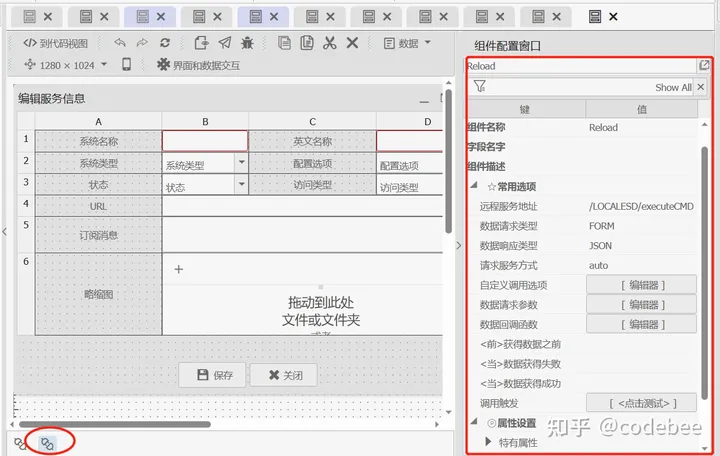Click the paper plane send icon

point(224,43)
